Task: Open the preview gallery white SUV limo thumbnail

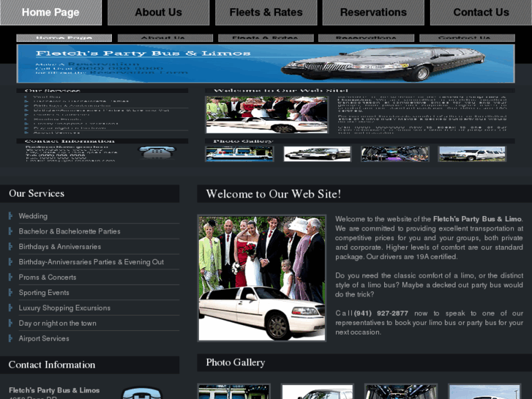Action: tap(472, 154)
